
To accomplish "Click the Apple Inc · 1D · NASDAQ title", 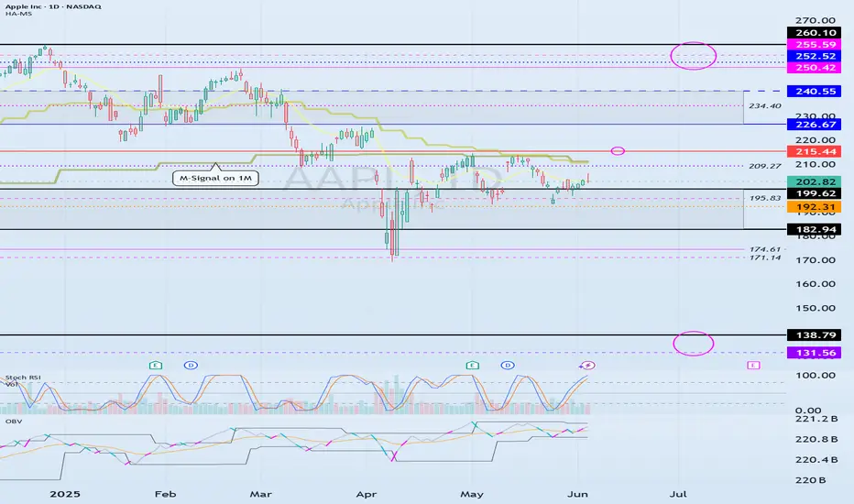I will coord(53,6).
